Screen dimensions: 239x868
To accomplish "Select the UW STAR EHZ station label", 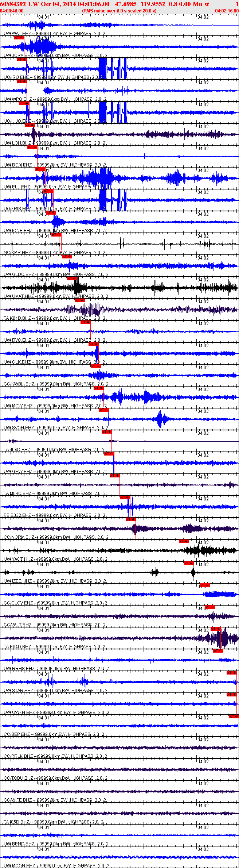I will point(55,690).
